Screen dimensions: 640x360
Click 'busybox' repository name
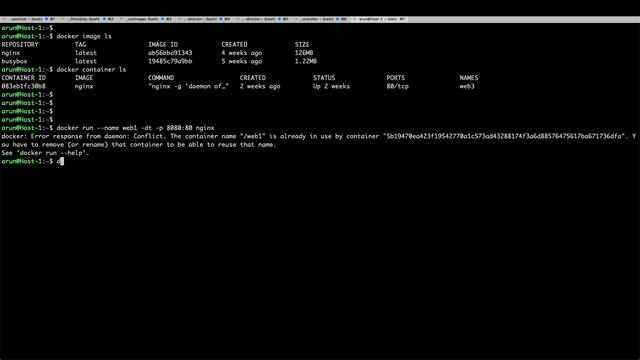click(x=14, y=61)
